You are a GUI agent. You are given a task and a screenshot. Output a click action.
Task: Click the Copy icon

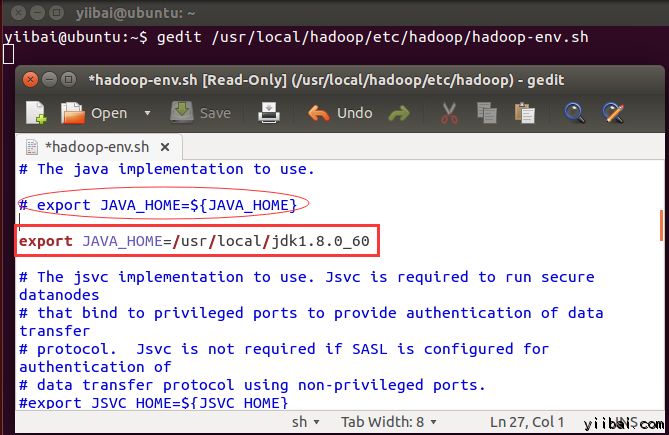(x=487, y=113)
